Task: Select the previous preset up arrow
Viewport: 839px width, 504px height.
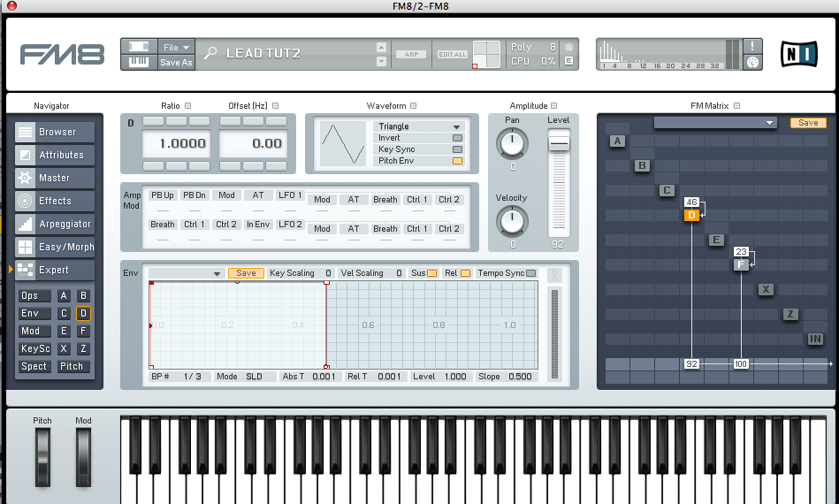Action: coord(381,47)
